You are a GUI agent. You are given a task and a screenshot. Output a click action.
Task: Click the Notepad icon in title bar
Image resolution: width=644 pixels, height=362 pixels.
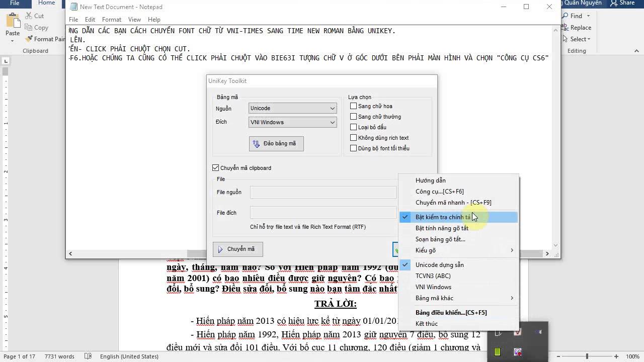(74, 7)
